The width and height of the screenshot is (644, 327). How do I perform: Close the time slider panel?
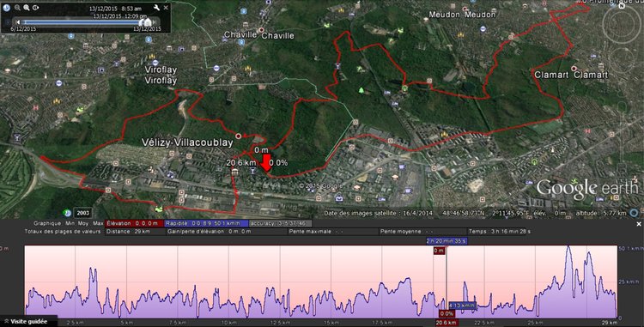(x=166, y=8)
